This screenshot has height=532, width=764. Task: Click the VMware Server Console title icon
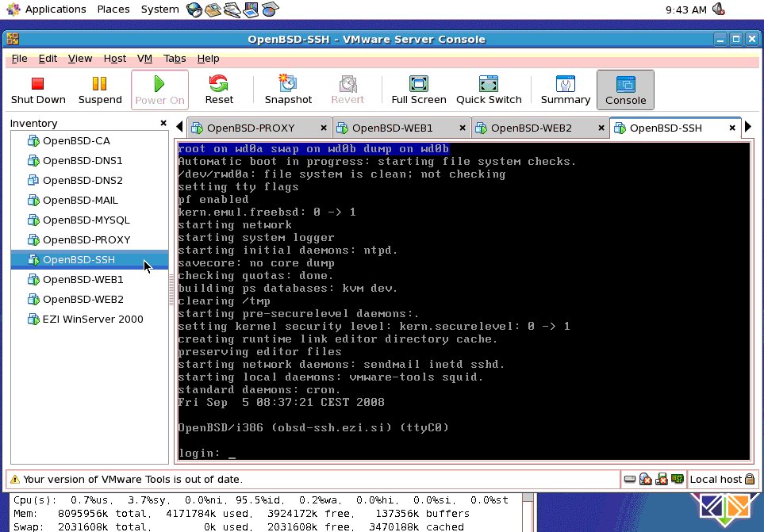(13, 39)
